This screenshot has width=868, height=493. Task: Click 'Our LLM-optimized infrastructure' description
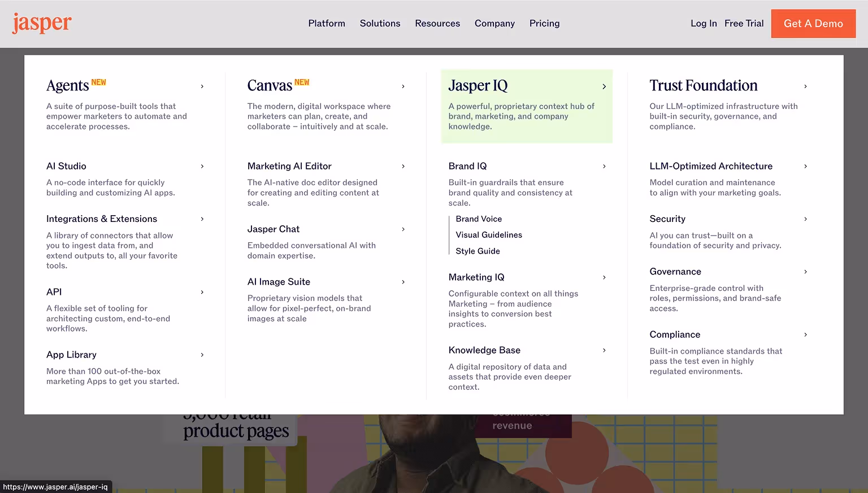click(723, 116)
